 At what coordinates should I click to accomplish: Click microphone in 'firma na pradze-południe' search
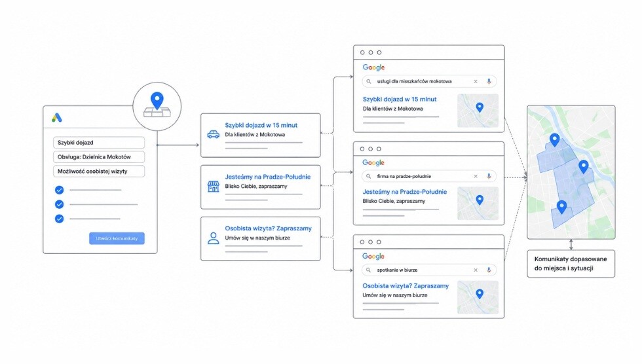point(489,176)
